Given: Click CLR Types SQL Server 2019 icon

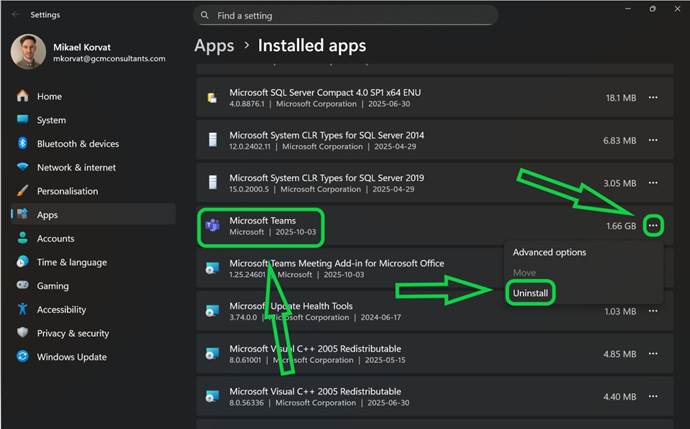Looking at the screenshot, I should tap(213, 183).
